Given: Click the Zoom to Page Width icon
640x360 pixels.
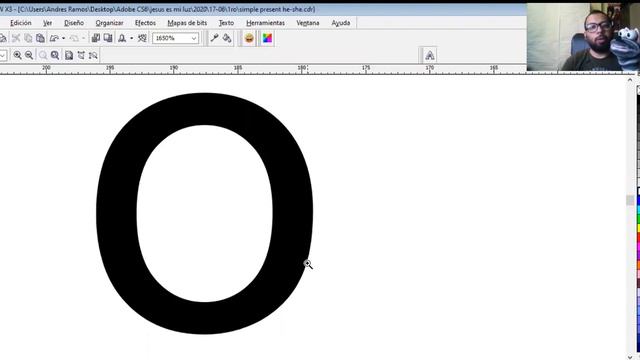Looking at the screenshot, I should click(x=81, y=55).
